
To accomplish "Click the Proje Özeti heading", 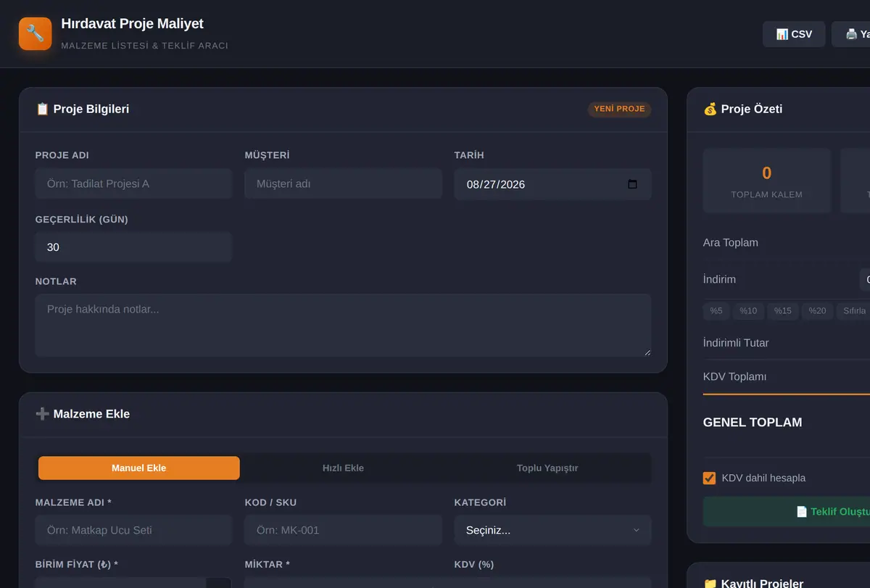I will click(743, 109).
